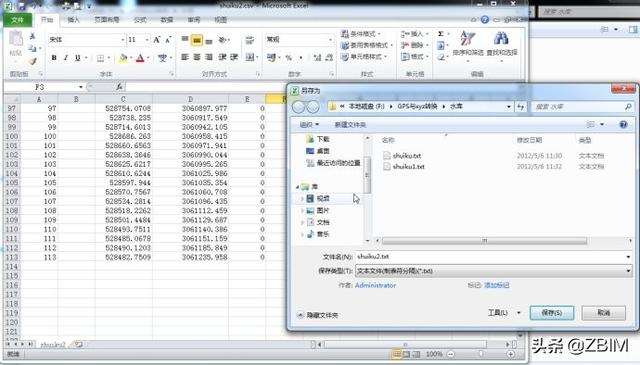Increase font size with the large A icon
The width and height of the screenshot is (640, 365).
tap(157, 40)
